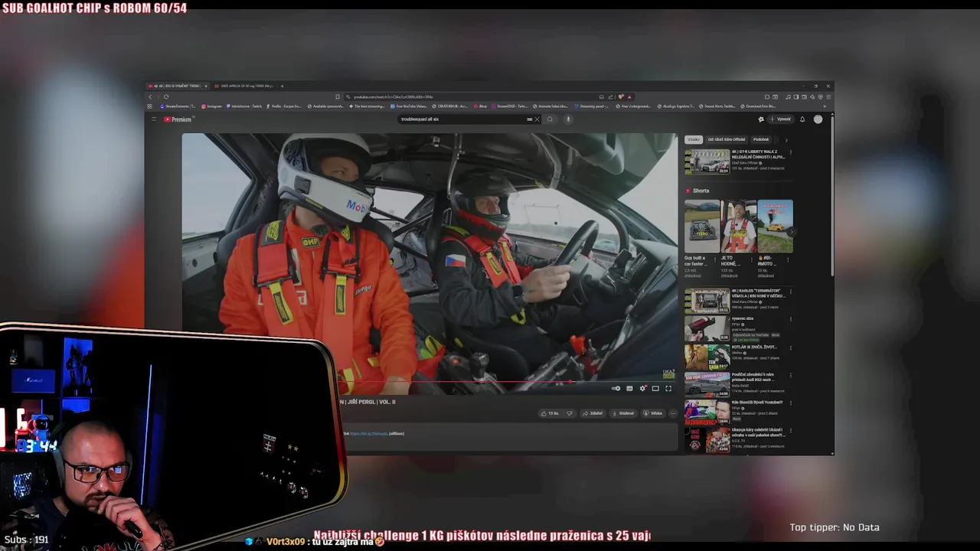Download the video via Stiahnuť
The width and height of the screenshot is (980, 551).
point(623,413)
